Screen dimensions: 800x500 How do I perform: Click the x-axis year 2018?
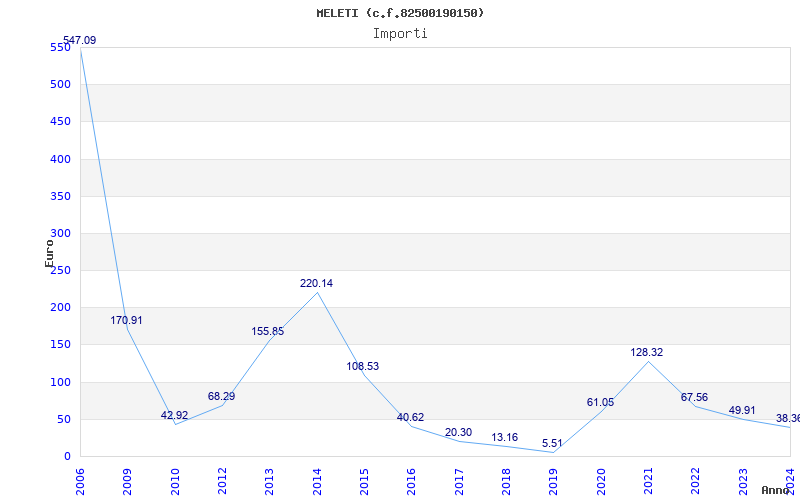(x=506, y=482)
